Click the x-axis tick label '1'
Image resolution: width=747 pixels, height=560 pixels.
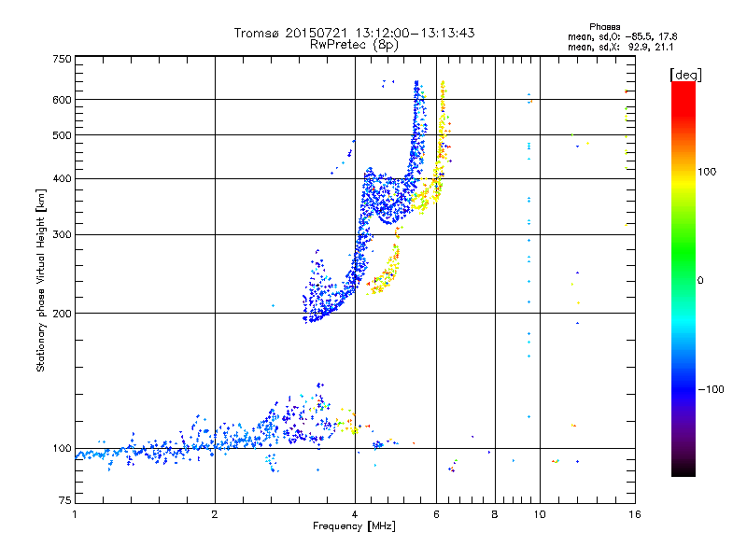75,514
